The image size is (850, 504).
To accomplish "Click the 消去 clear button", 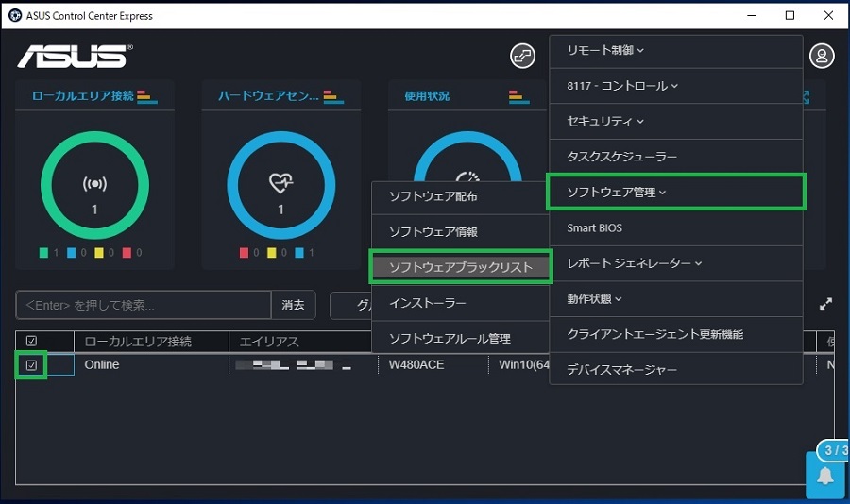I will [x=294, y=305].
